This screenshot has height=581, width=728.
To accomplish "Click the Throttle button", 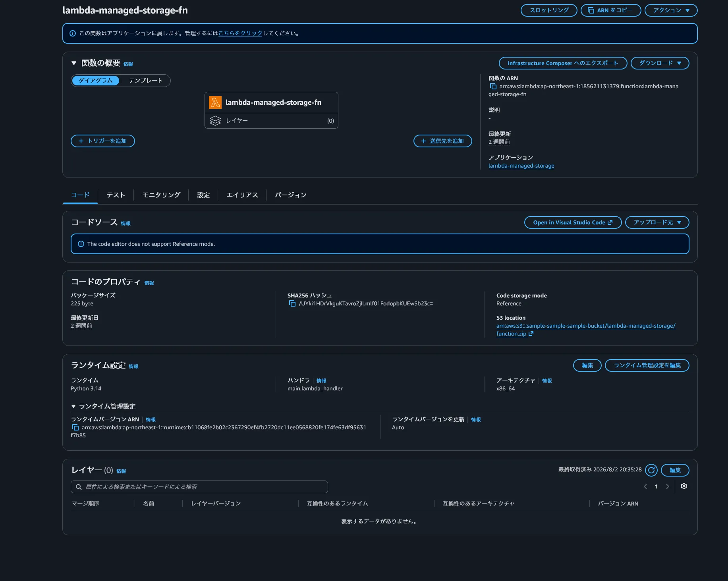I will coord(549,10).
